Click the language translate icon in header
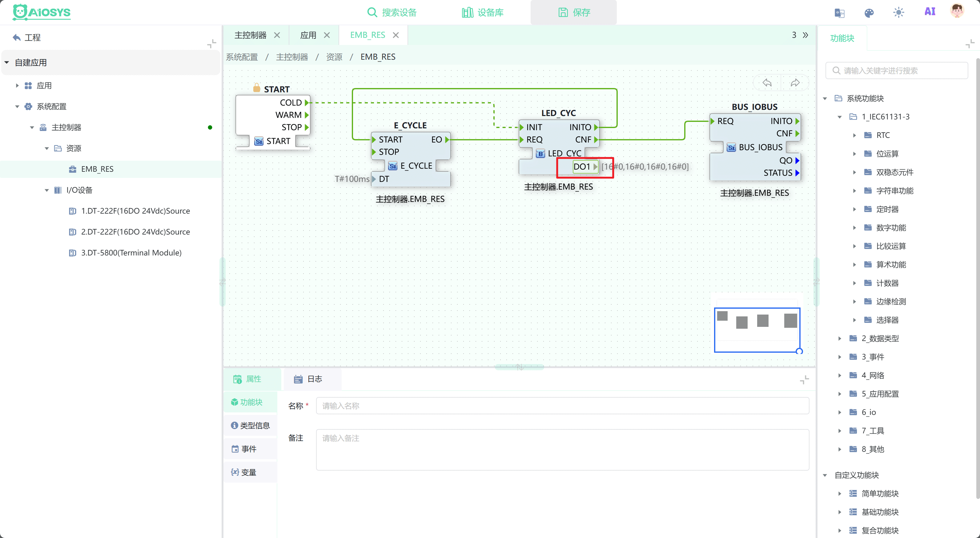The image size is (980, 538). (839, 13)
